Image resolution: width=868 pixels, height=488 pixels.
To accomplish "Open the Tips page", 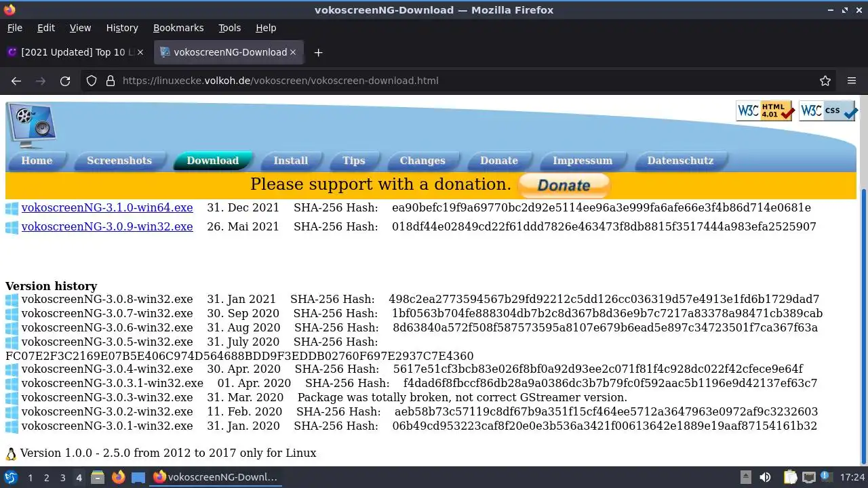I will 354,161.
